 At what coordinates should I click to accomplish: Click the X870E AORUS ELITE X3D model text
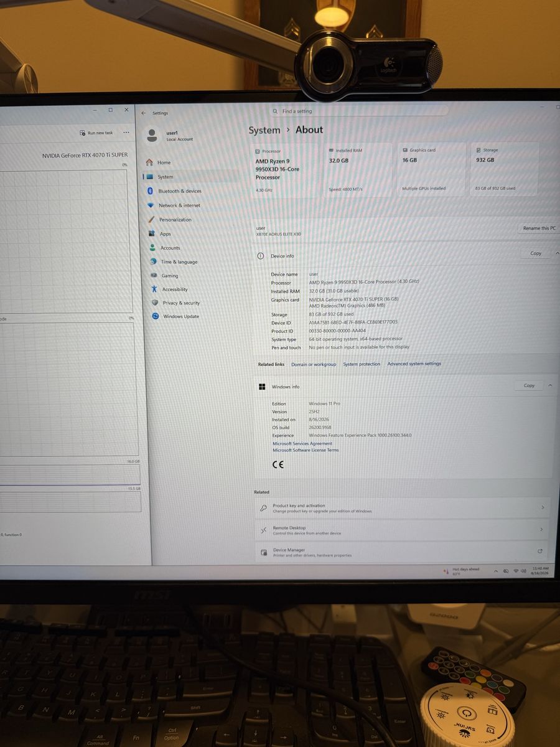coord(278,234)
